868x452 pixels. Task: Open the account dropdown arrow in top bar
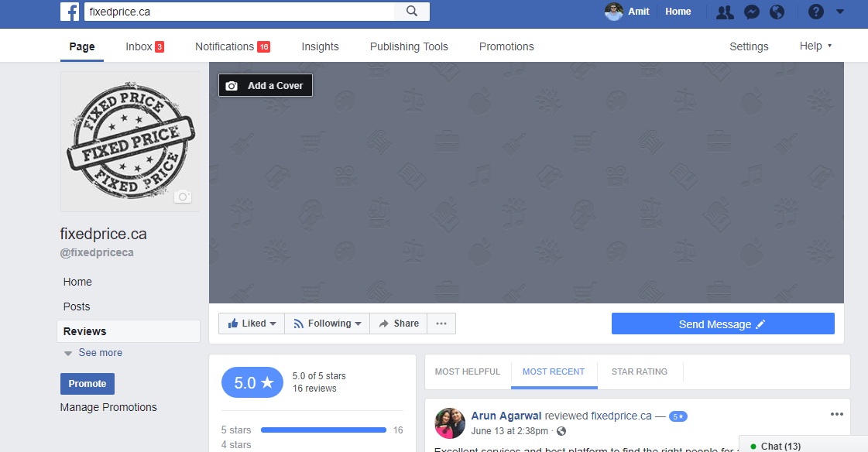[x=841, y=12]
